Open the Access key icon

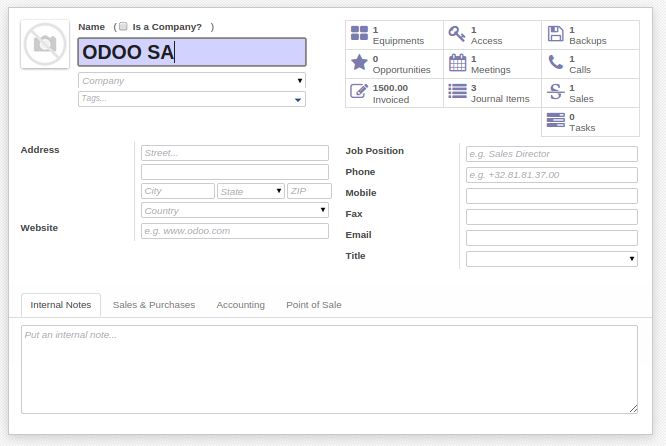coord(457,34)
